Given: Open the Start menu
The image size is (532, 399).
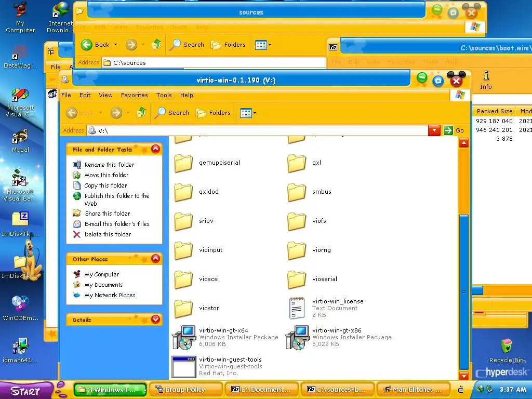Looking at the screenshot, I should (x=25, y=391).
